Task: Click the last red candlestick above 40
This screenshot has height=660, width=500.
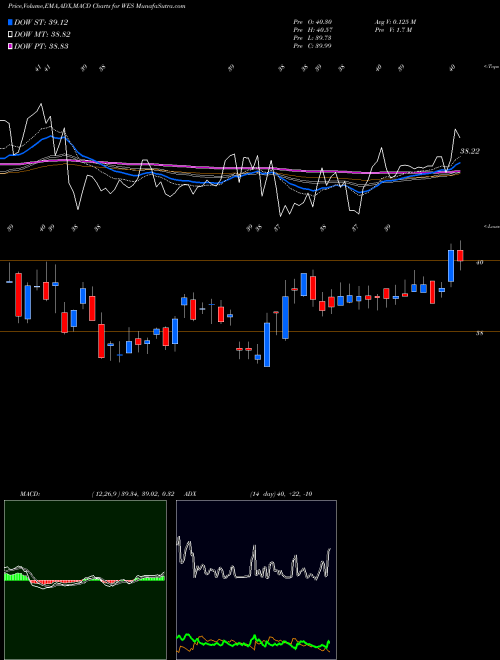Action: (x=460, y=255)
